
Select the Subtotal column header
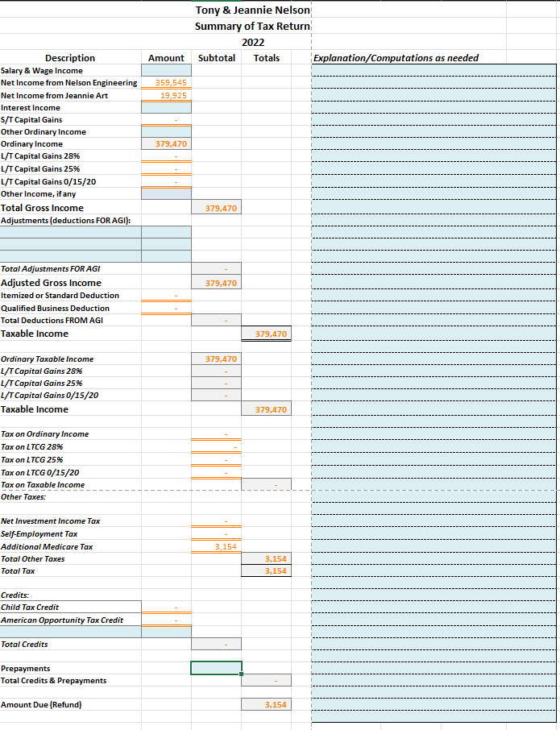coord(217,58)
